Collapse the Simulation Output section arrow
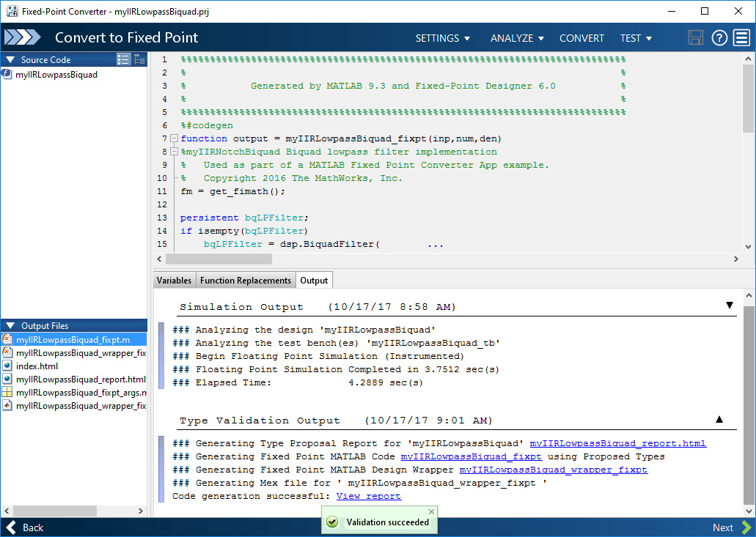 (x=730, y=305)
